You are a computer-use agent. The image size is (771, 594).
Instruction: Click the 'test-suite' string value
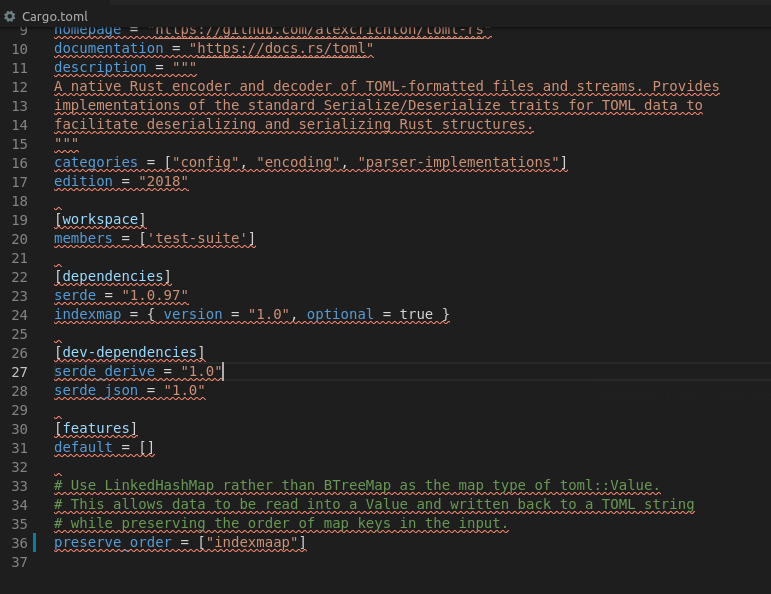point(197,238)
